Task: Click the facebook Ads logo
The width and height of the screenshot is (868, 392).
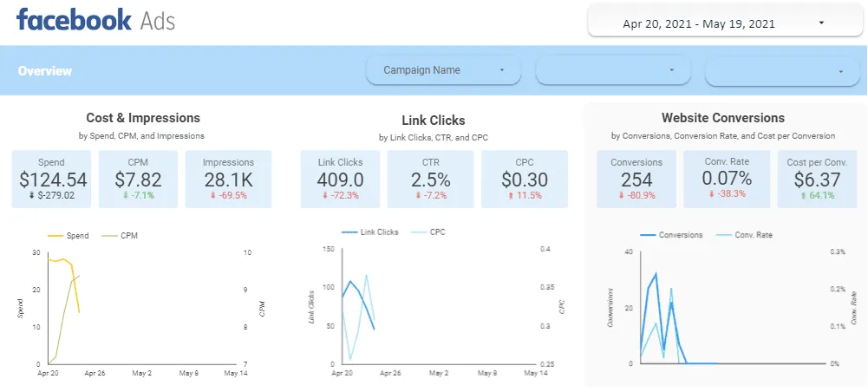Action: [95, 20]
